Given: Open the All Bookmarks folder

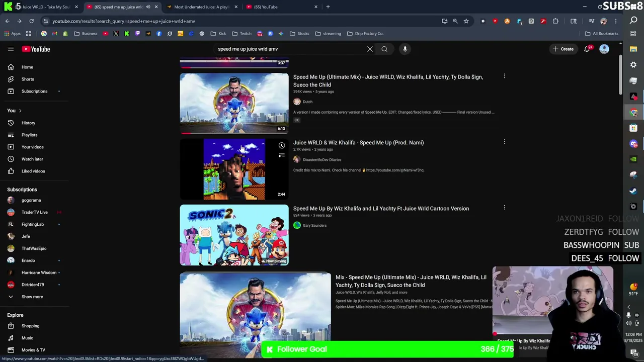Looking at the screenshot, I should [601, 34].
